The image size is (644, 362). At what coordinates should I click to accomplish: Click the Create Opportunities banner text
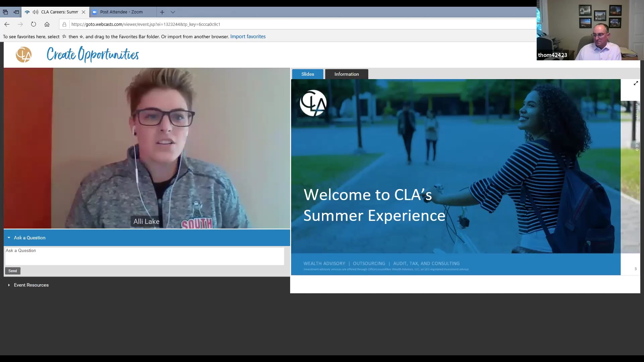coord(93,55)
